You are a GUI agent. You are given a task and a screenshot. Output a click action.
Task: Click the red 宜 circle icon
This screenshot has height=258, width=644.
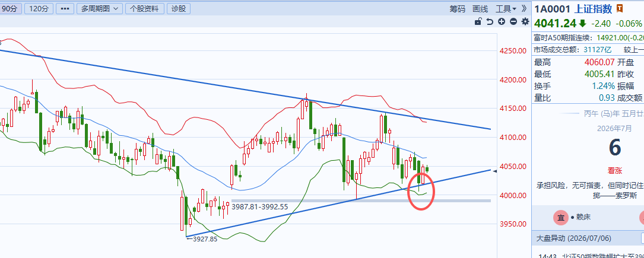pyautogui.click(x=560, y=218)
